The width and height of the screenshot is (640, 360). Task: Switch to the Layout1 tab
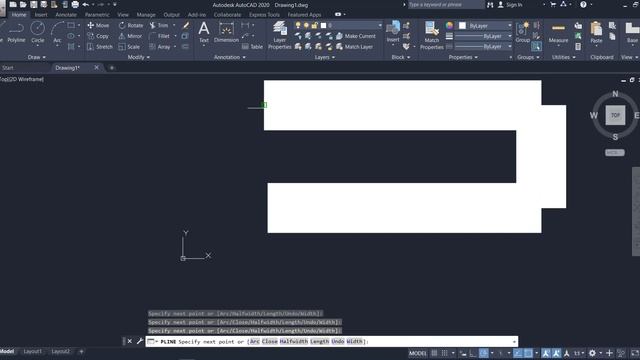click(33, 351)
